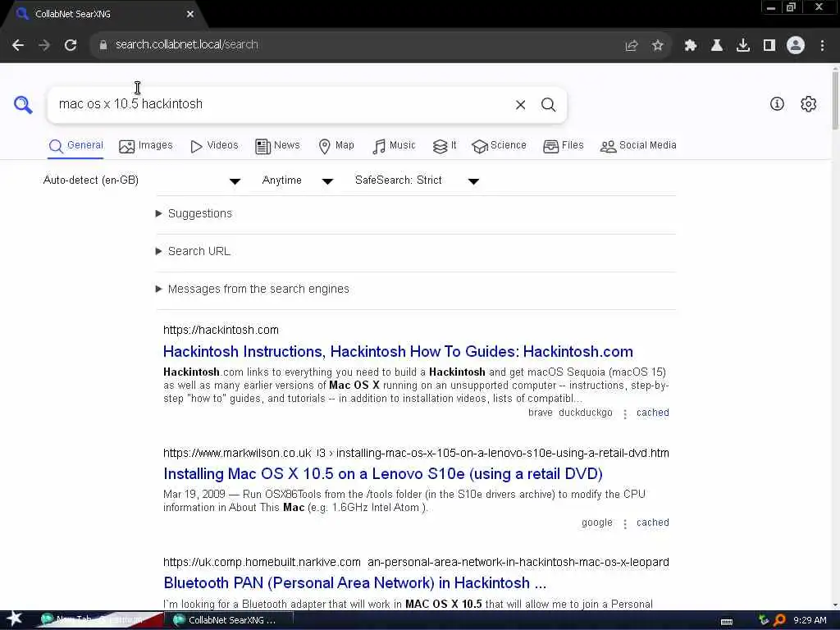Switch to the Images search tab
Image resolution: width=840 pixels, height=630 pixels.
pos(146,146)
